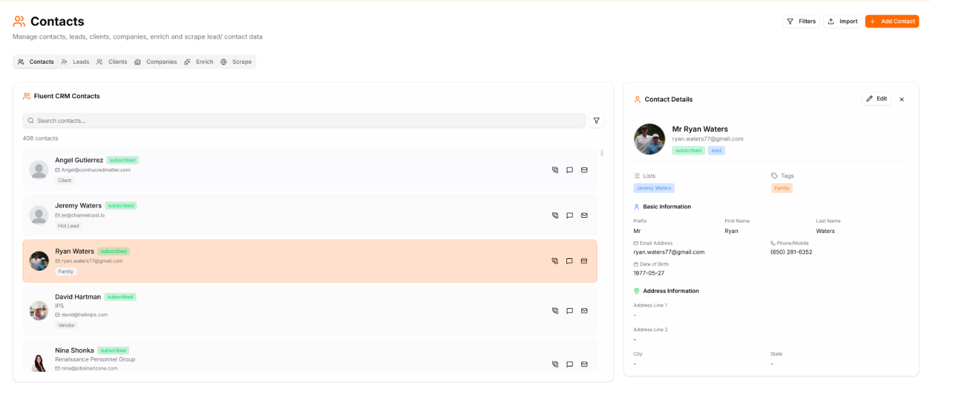
Task: Click the Search contacts input field
Action: [305, 121]
